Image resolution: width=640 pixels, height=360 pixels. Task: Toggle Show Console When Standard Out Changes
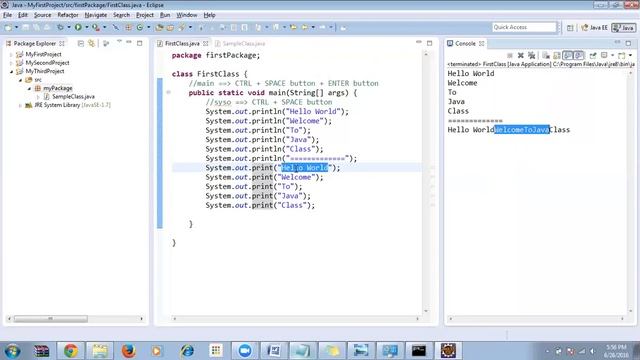point(567,56)
